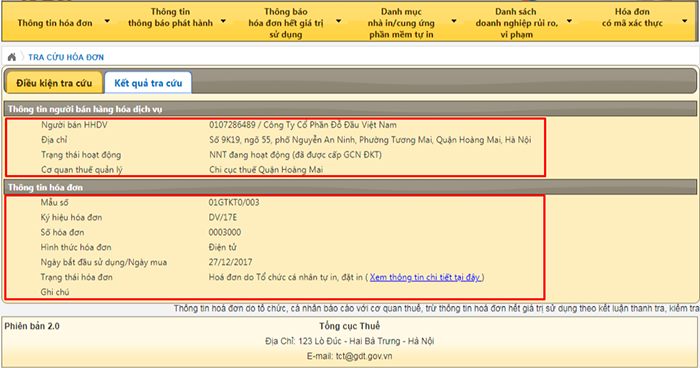Click 'Hình thức hóa đơn' label
The width and height of the screenshot is (700, 368).
[76, 247]
